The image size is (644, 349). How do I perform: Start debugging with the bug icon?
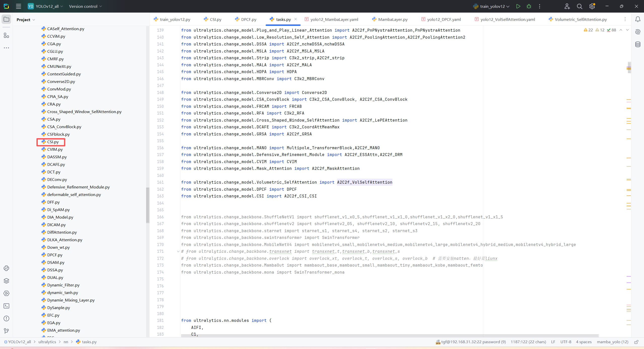pyautogui.click(x=529, y=6)
